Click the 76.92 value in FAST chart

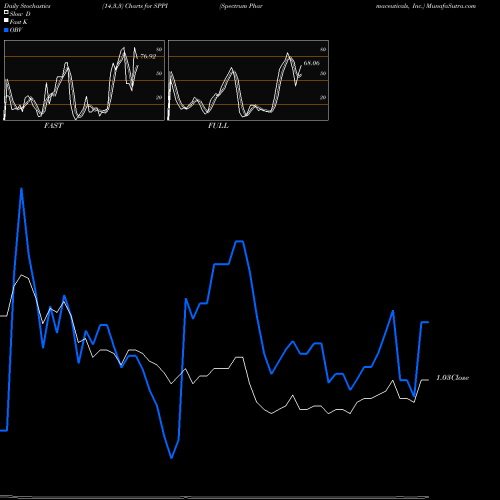click(x=148, y=56)
